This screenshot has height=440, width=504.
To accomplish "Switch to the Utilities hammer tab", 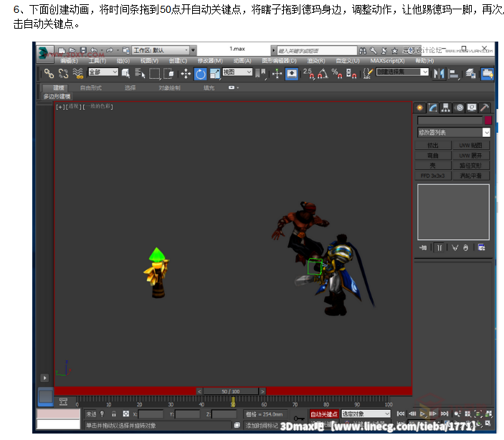I will (485, 107).
